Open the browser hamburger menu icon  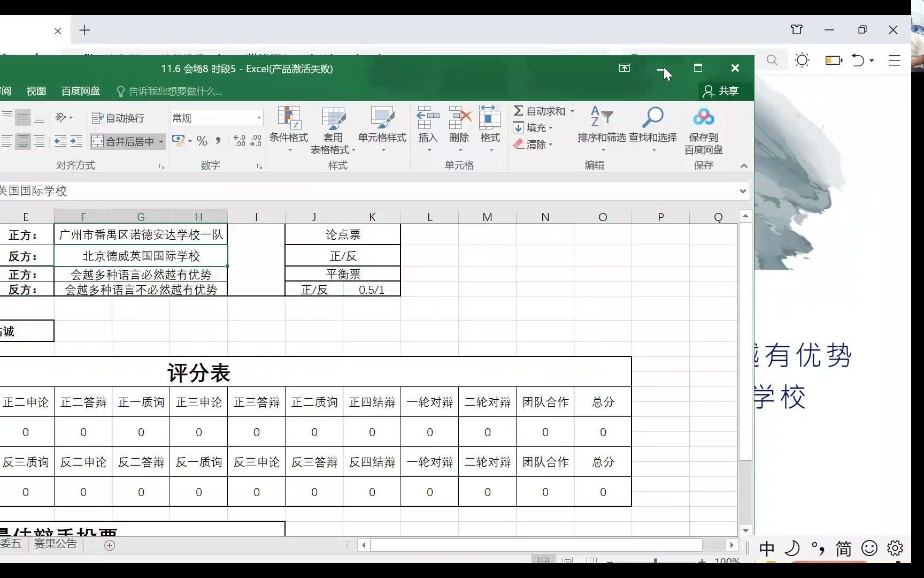pos(895,60)
